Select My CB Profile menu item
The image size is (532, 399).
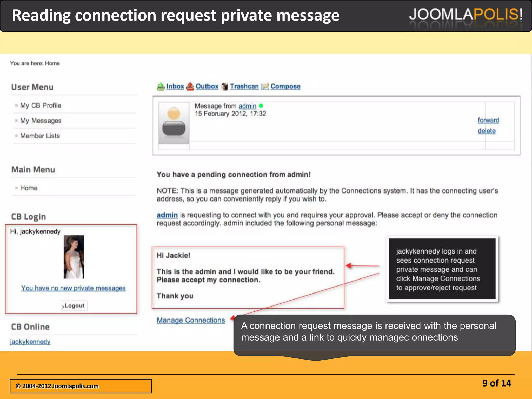tap(41, 105)
